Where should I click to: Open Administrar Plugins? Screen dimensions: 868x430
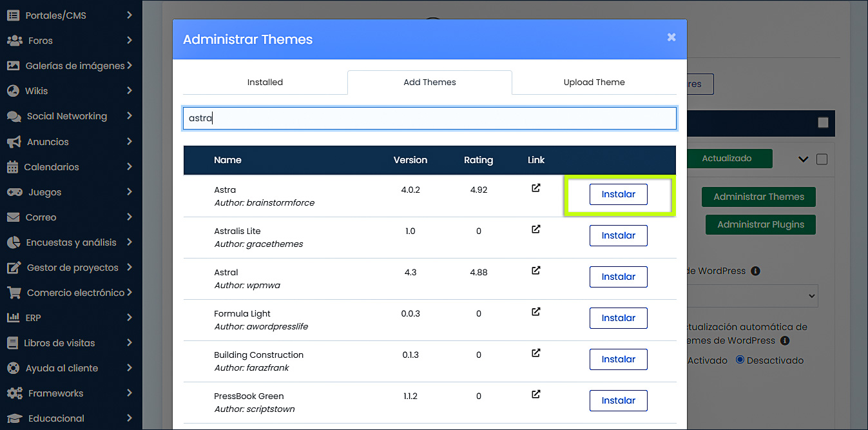point(760,224)
